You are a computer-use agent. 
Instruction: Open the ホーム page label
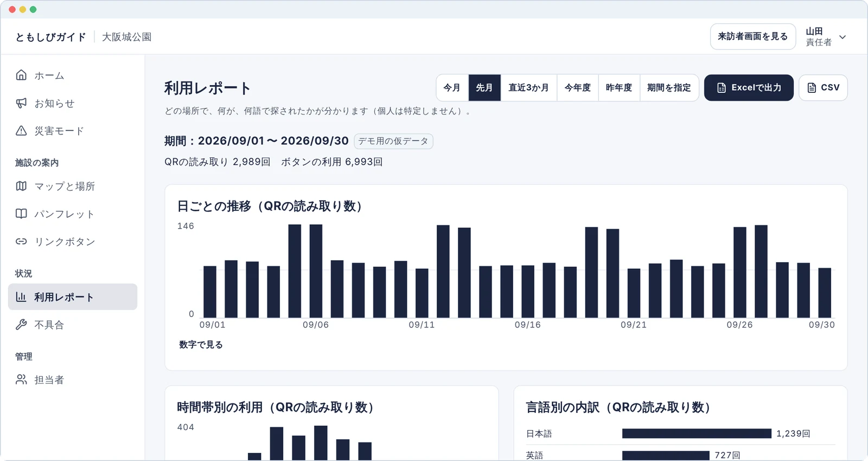[x=49, y=75]
